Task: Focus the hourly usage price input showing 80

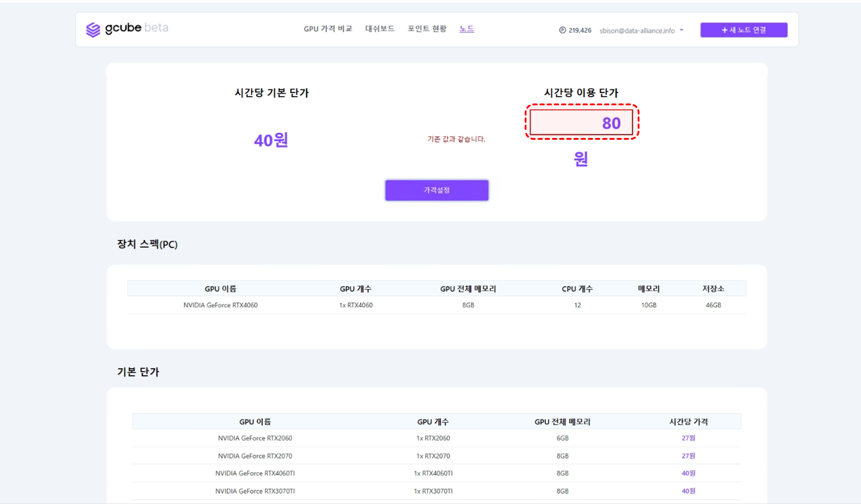Action: point(581,122)
